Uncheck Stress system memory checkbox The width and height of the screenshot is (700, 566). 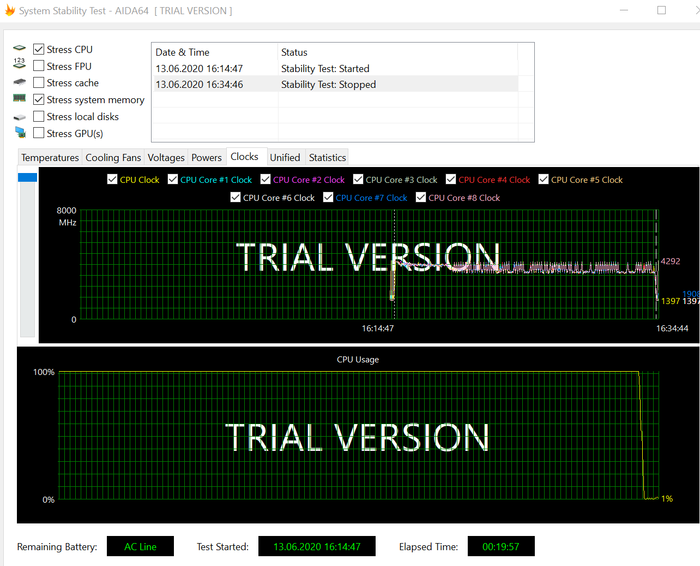(39, 100)
